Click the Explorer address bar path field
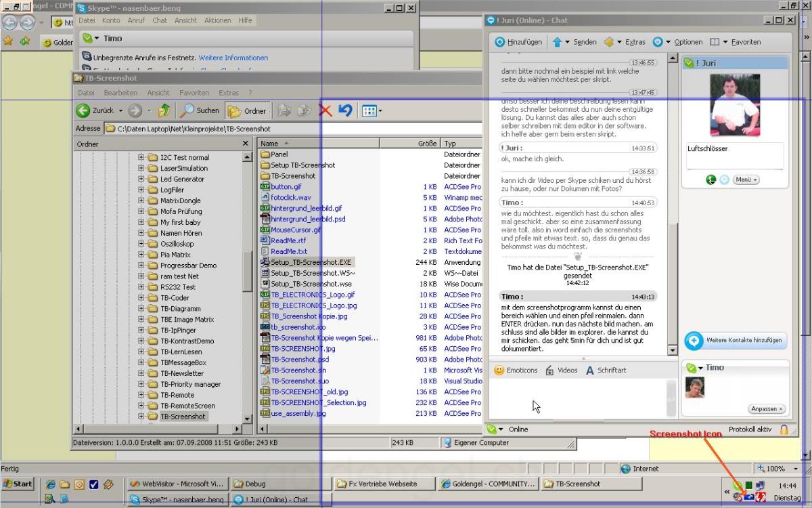 291,128
